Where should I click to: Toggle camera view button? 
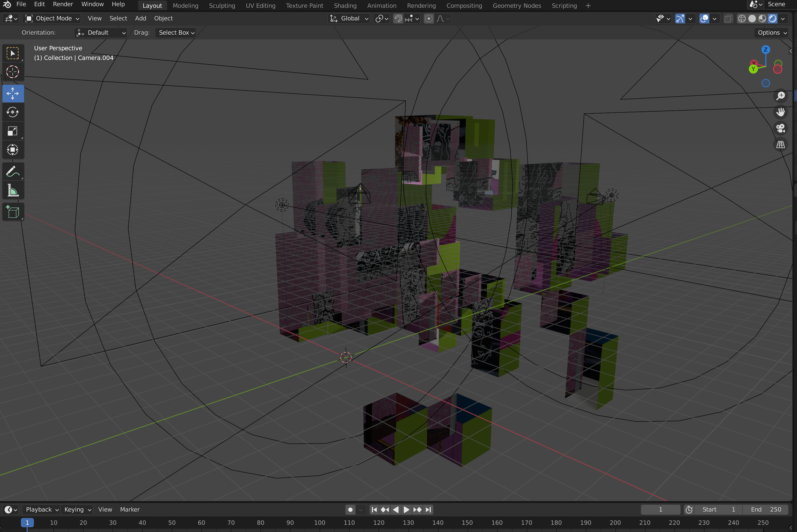coord(780,129)
